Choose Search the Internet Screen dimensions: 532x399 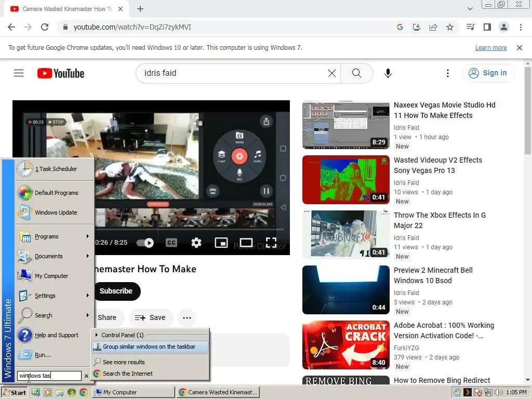[x=150, y=374]
